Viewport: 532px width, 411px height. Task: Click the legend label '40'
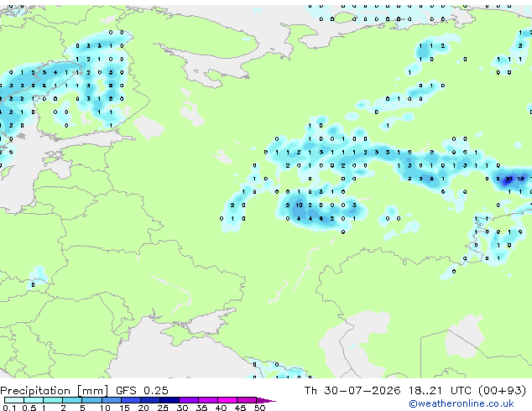[221, 408]
